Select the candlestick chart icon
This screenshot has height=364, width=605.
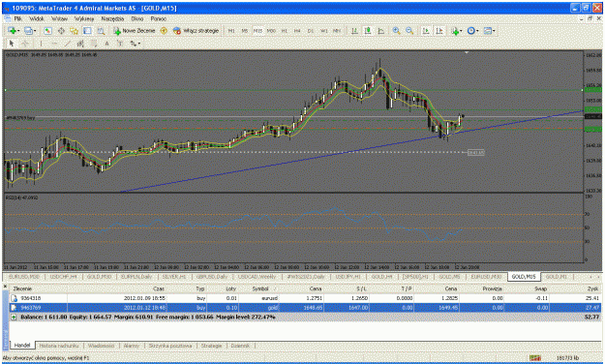tap(368, 31)
